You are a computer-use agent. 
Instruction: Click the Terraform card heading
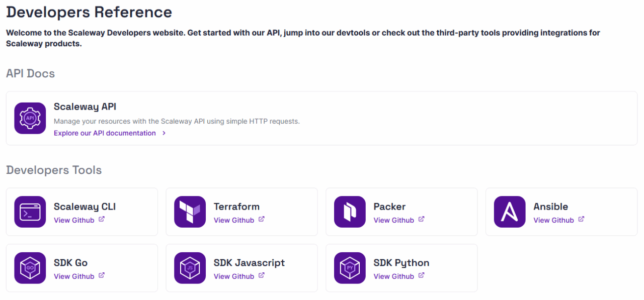pos(236,207)
